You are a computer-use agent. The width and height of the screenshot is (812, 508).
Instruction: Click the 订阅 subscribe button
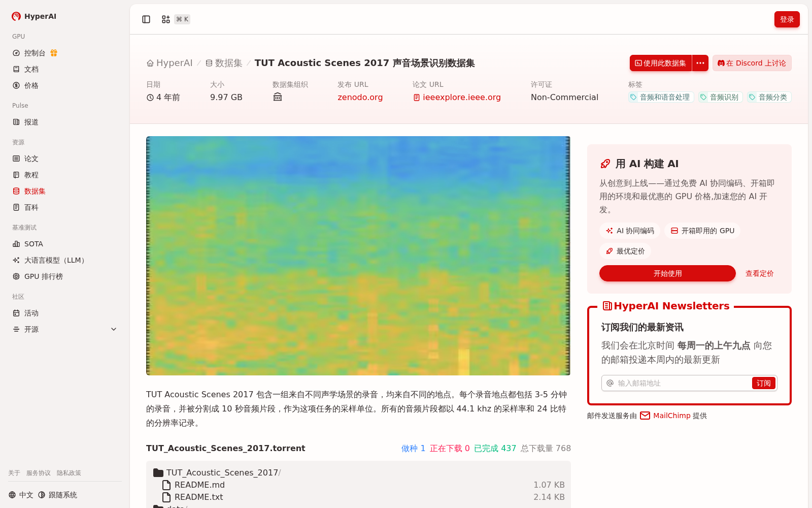coord(763,383)
